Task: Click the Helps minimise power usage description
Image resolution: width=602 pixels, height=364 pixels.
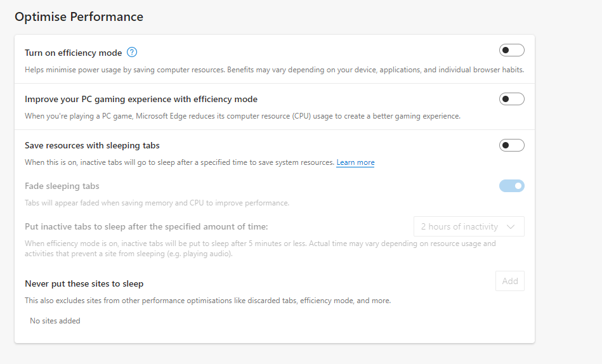Action: (x=274, y=70)
